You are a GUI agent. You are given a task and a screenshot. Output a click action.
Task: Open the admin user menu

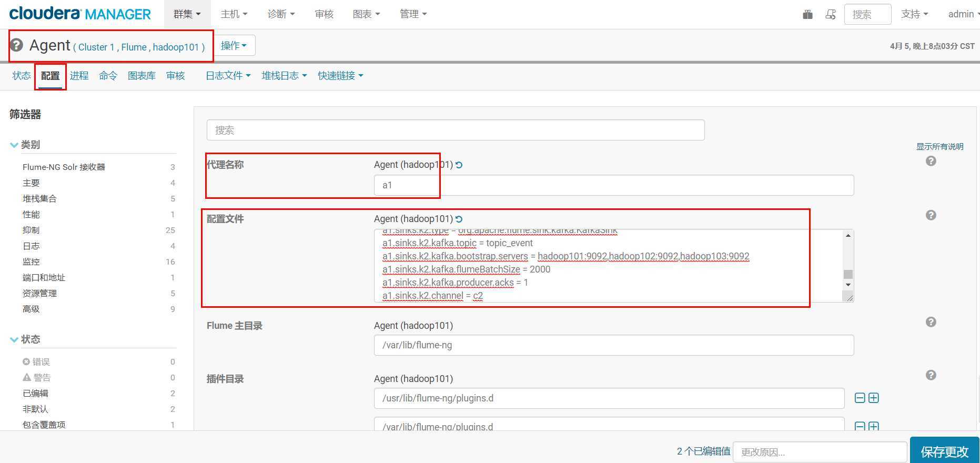click(x=964, y=14)
